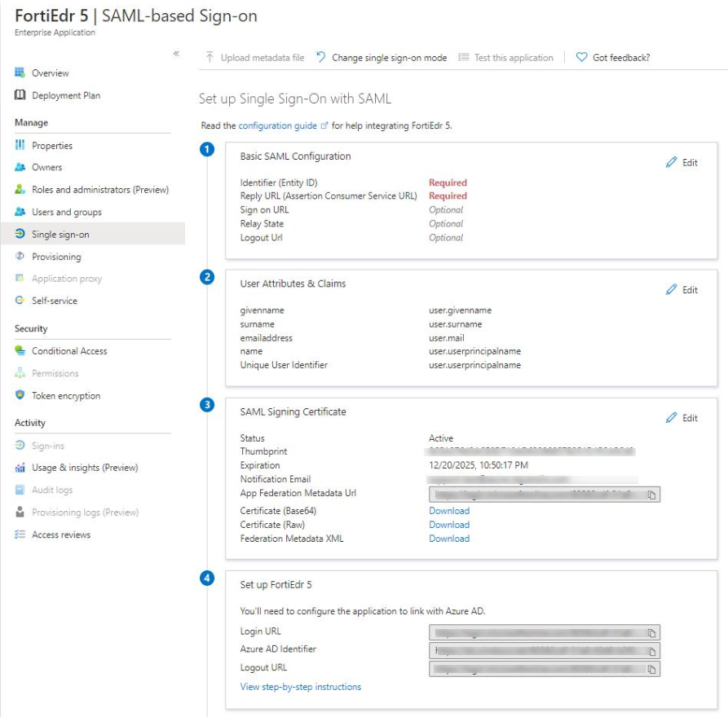
Task: Open Users and groups menu item
Action: point(67,213)
